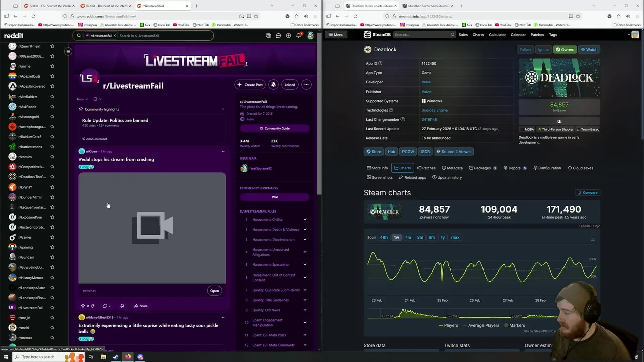The height and width of the screenshot is (362, 644).
Task: Set chart zoom to 3m
Action: pos(420,237)
